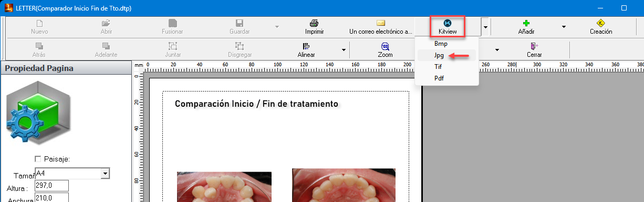Toggle the Kitview dropdown arrow
The image size is (644, 202).
click(x=486, y=27)
